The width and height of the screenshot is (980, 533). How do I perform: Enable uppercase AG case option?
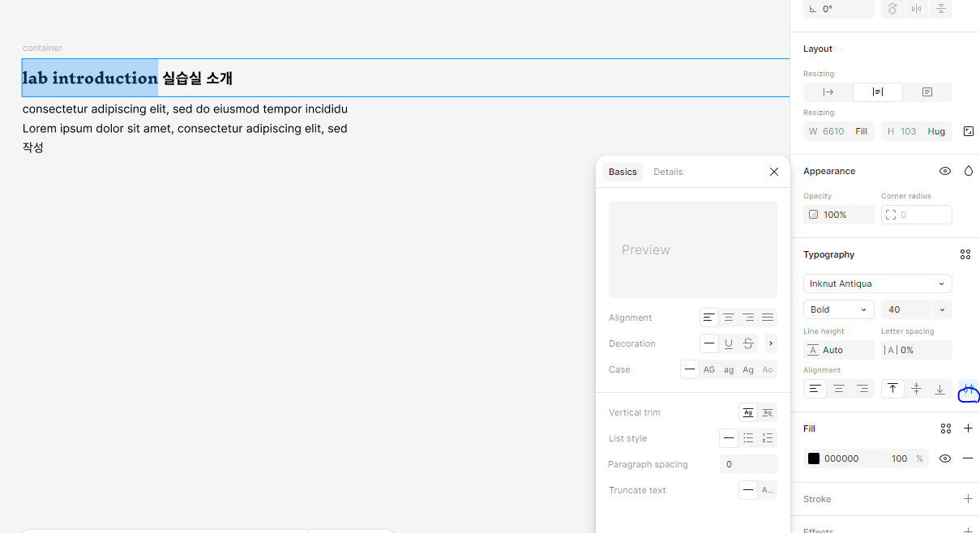[x=709, y=369]
